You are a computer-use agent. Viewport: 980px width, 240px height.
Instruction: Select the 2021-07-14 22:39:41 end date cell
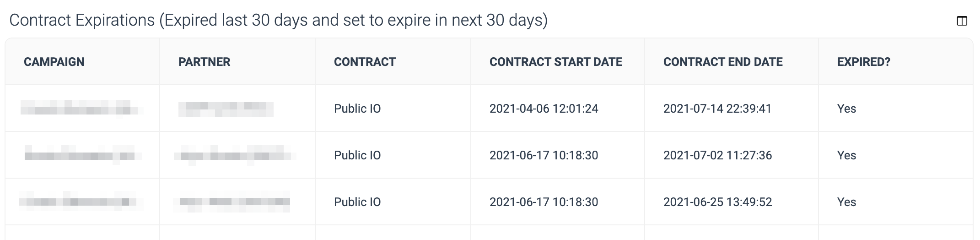pyautogui.click(x=717, y=109)
